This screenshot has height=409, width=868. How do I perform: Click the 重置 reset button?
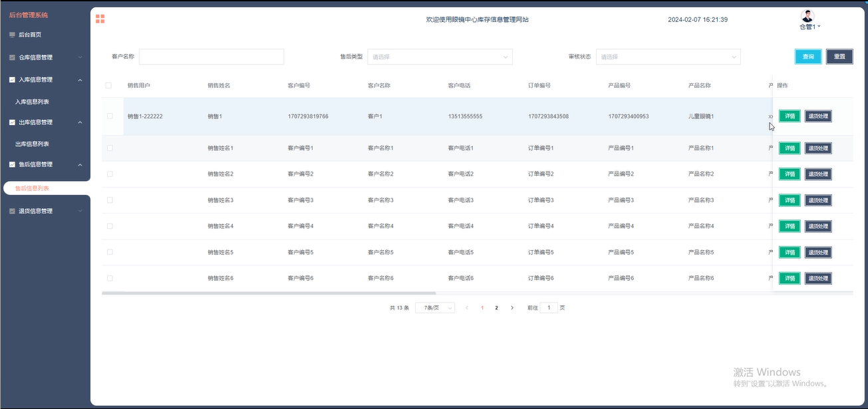click(839, 57)
